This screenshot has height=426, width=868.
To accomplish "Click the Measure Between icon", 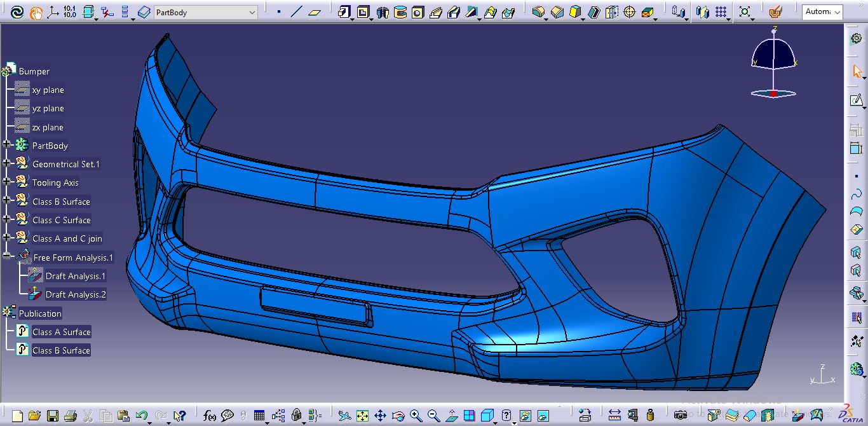I will pyautogui.click(x=614, y=416).
